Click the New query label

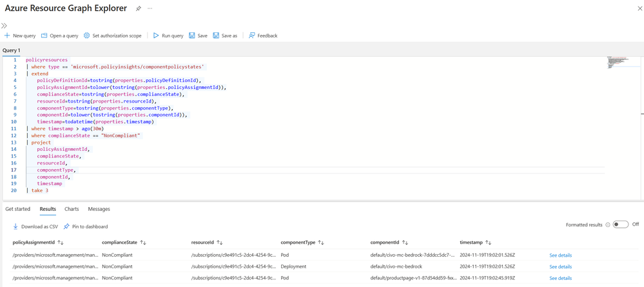pos(24,35)
